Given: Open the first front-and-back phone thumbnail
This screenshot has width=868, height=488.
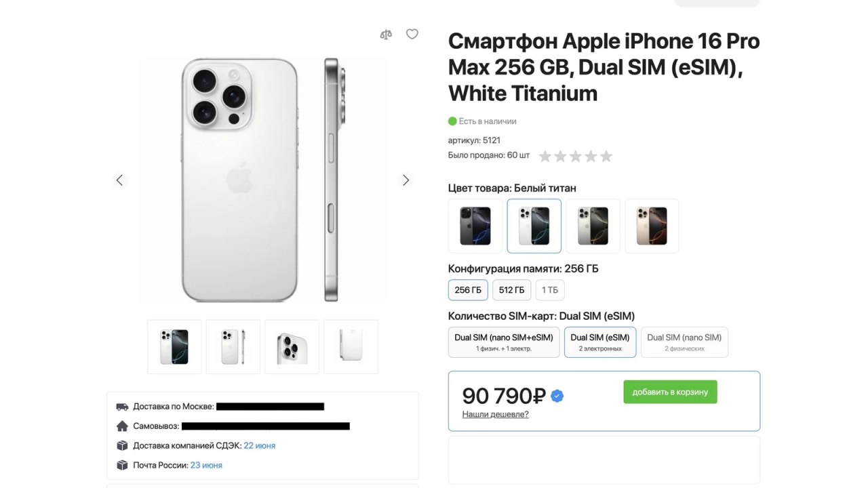Looking at the screenshot, I should point(174,347).
